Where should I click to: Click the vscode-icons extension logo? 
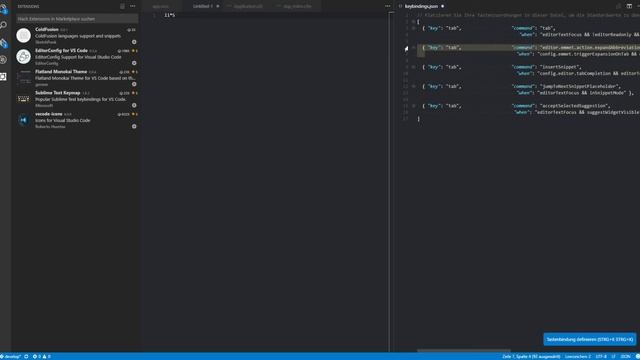pos(24,120)
